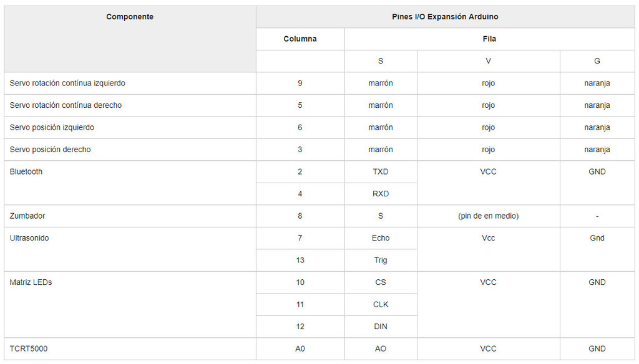Select the Servo rotación contínua izquierdo row label
The width and height of the screenshot is (639, 364).
67,83
